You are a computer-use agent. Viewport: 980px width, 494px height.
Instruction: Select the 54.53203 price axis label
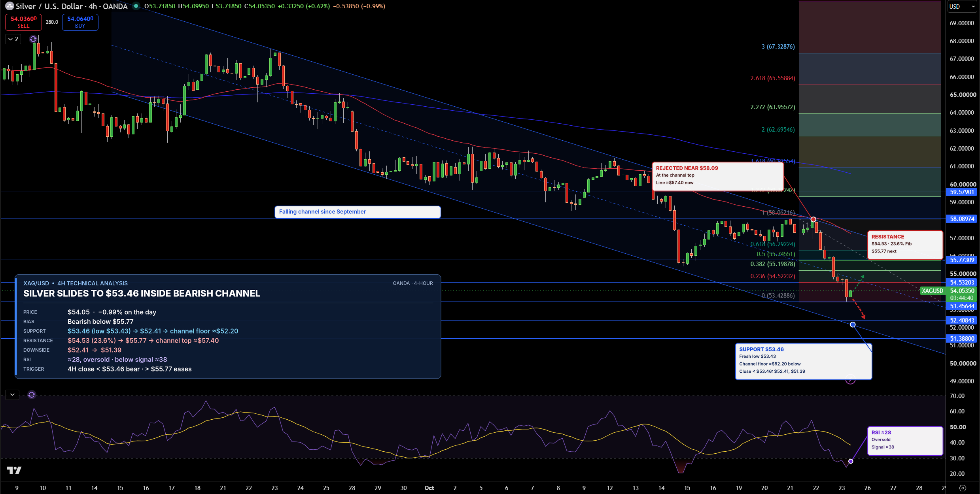(x=962, y=283)
